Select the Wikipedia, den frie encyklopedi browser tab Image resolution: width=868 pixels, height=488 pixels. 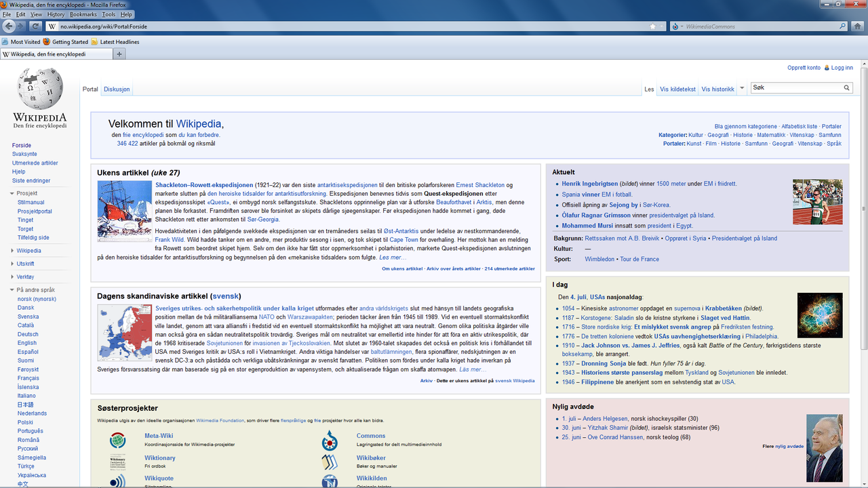click(x=56, y=54)
